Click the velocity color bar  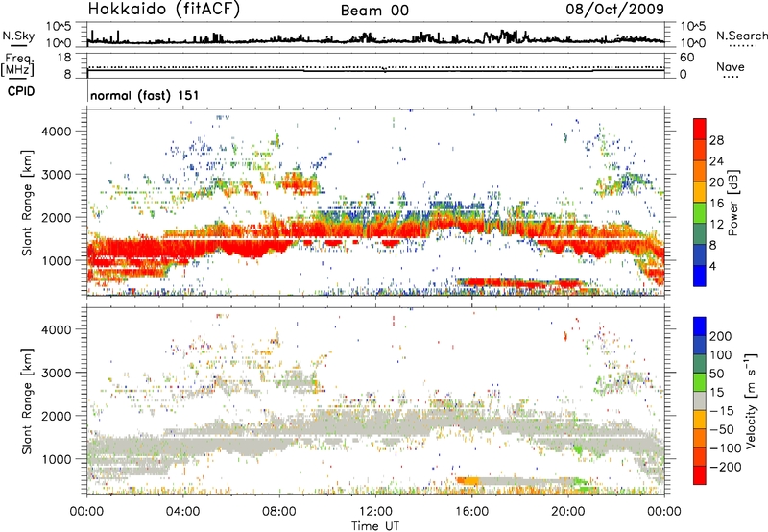click(699, 400)
